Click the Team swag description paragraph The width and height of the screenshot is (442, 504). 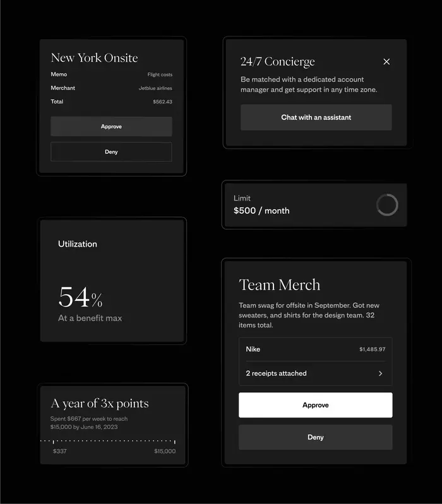coord(309,315)
